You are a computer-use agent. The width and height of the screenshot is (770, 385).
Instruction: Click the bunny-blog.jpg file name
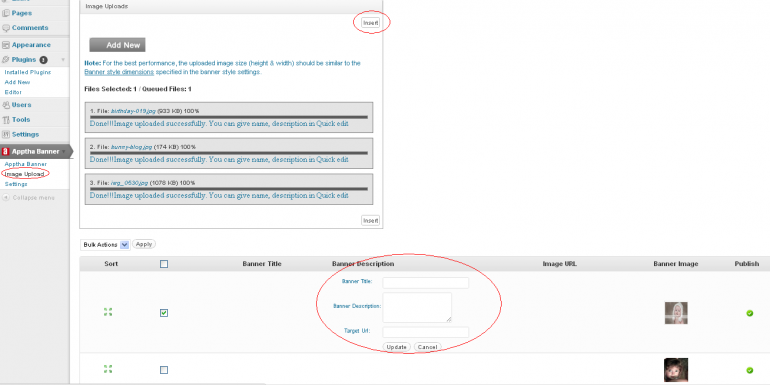[132, 147]
